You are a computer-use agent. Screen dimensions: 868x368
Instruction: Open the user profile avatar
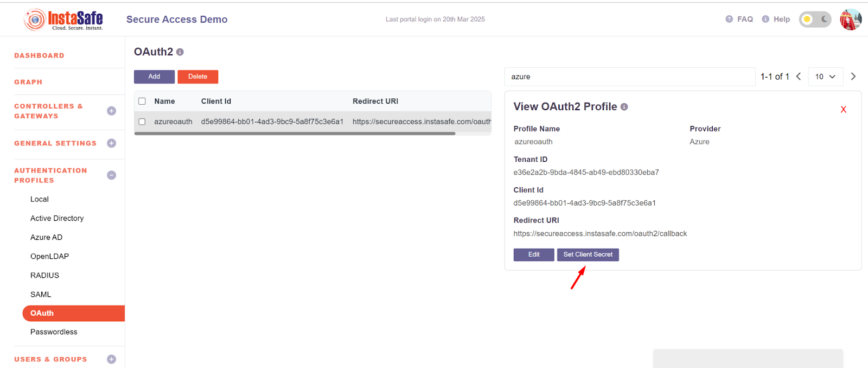(x=851, y=20)
